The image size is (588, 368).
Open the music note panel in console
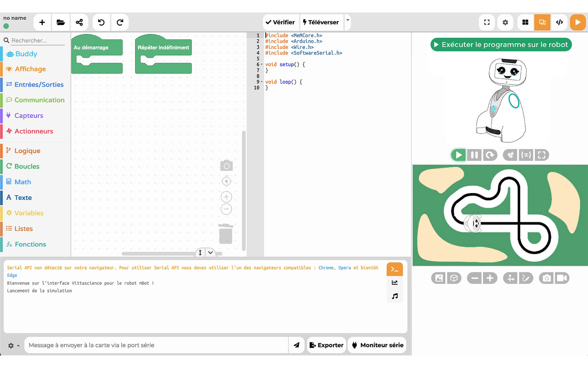click(395, 296)
